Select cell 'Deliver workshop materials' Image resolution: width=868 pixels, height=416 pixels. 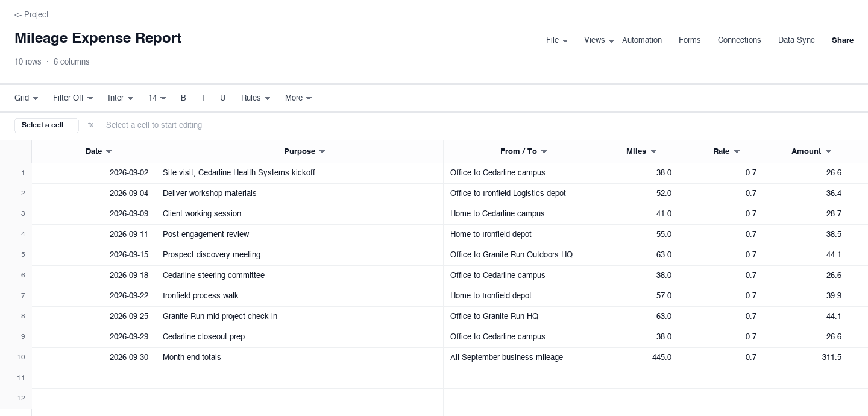coord(300,194)
